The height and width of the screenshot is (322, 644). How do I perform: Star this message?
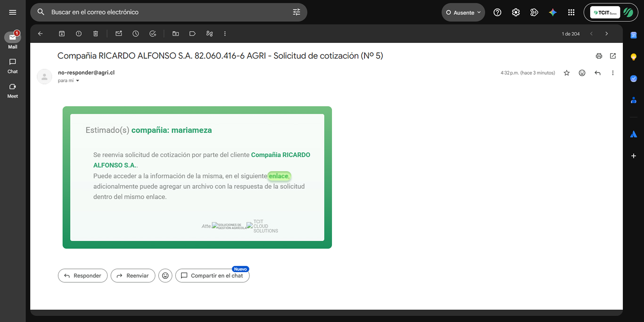[567, 73]
